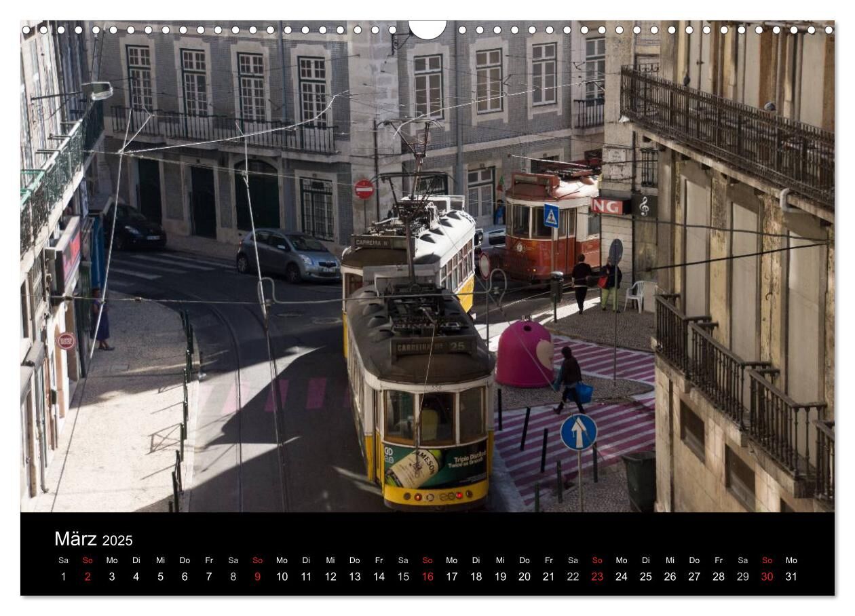Screen dimensions: 855x616
Task: Click the white plastic chair
Action: (635, 295)
